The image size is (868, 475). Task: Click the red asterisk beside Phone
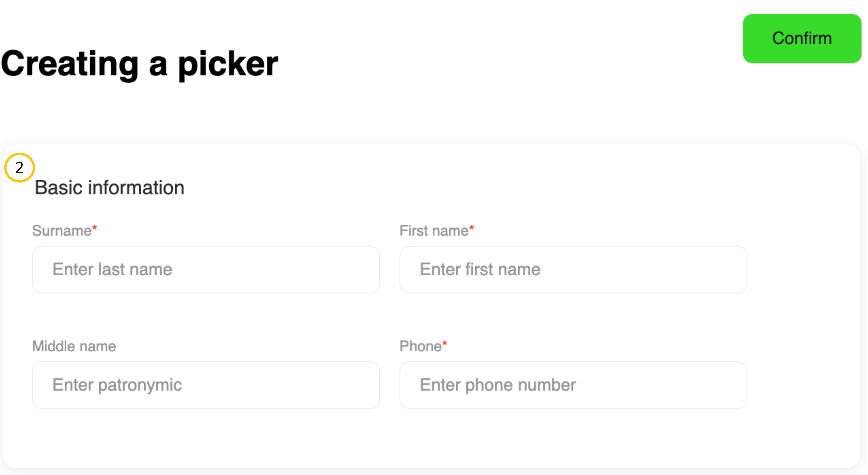pyautogui.click(x=445, y=344)
